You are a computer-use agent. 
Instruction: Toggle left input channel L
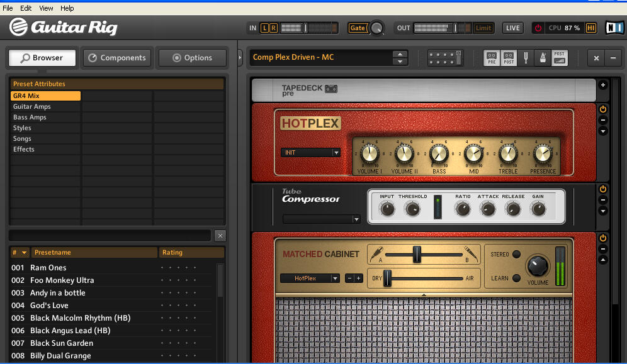264,28
